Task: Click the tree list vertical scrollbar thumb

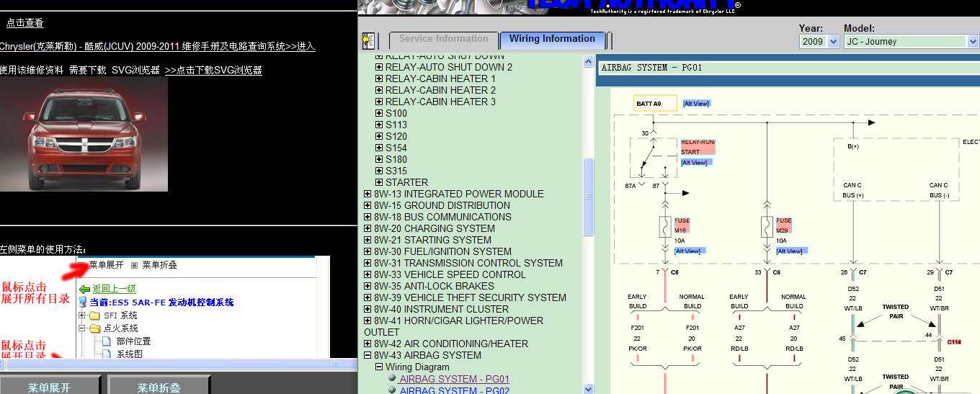Action: pyautogui.click(x=588, y=196)
